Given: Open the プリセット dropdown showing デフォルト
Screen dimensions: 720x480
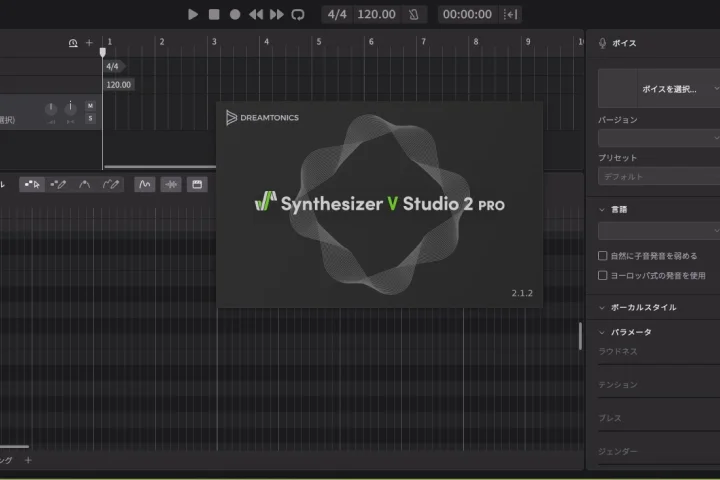Looking at the screenshot, I should [658, 177].
